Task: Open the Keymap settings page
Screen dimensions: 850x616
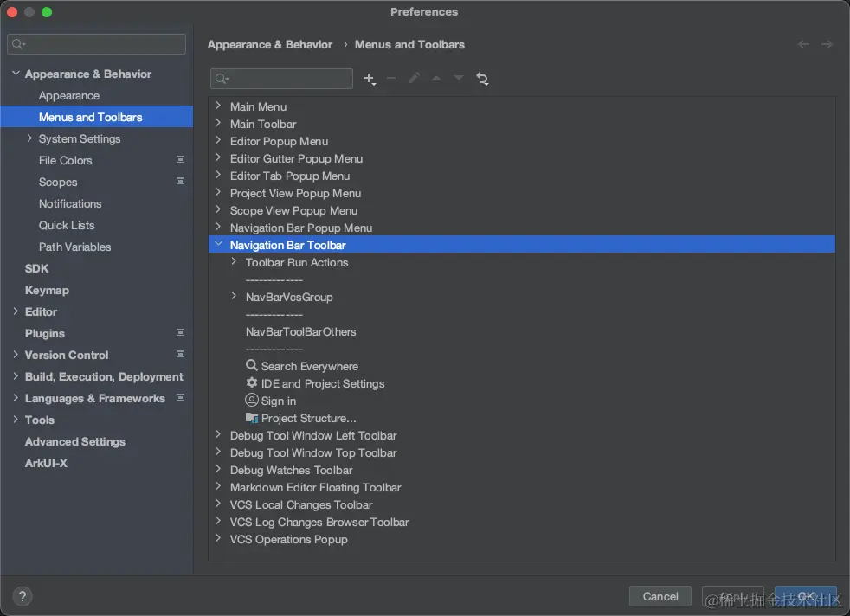Action: (x=47, y=290)
